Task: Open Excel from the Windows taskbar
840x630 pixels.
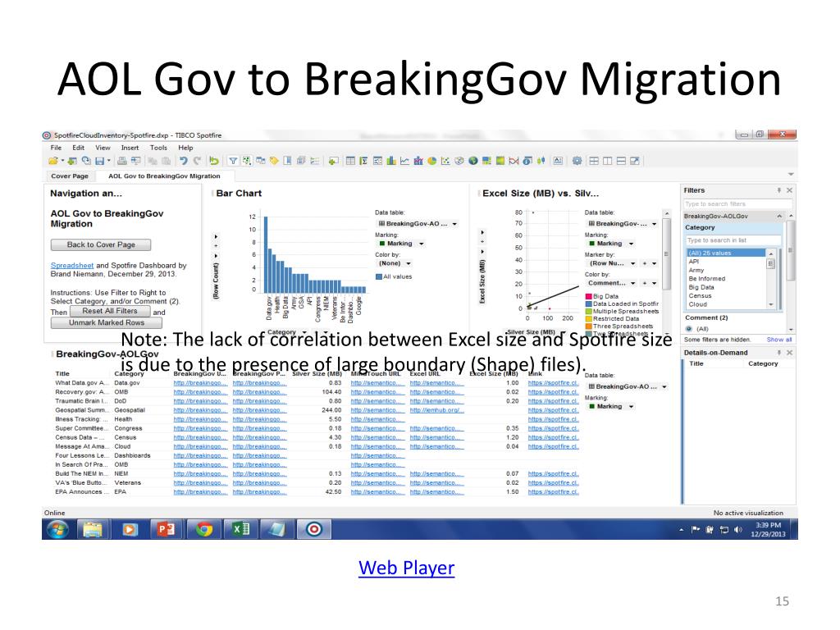Action: click(240, 529)
